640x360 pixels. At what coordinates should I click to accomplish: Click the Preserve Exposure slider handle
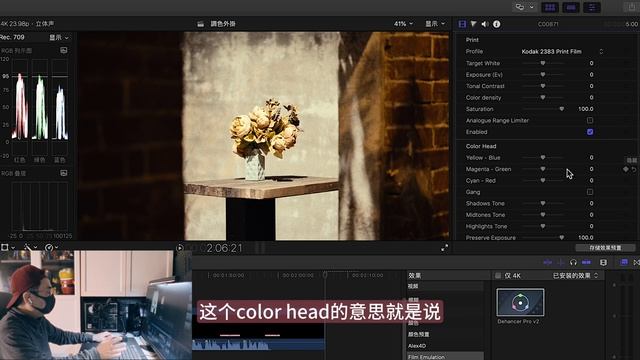point(562,238)
